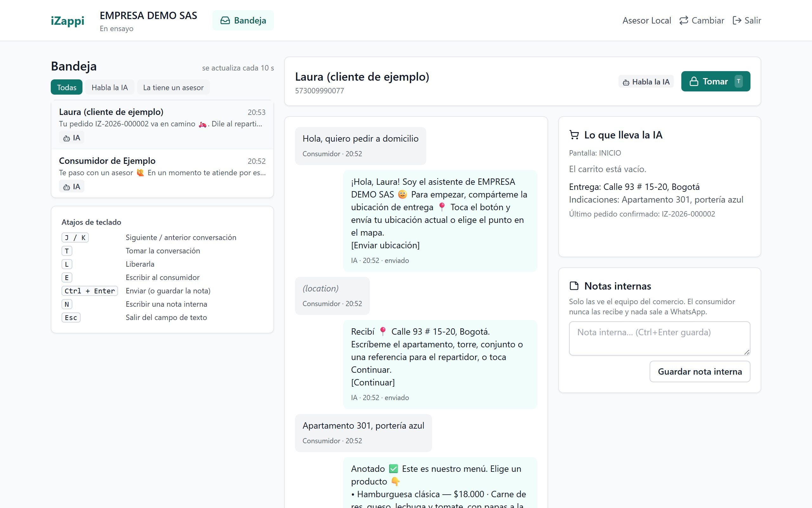Screen dimensions: 812x508
Task: Select the Todas filter
Action: pos(66,87)
